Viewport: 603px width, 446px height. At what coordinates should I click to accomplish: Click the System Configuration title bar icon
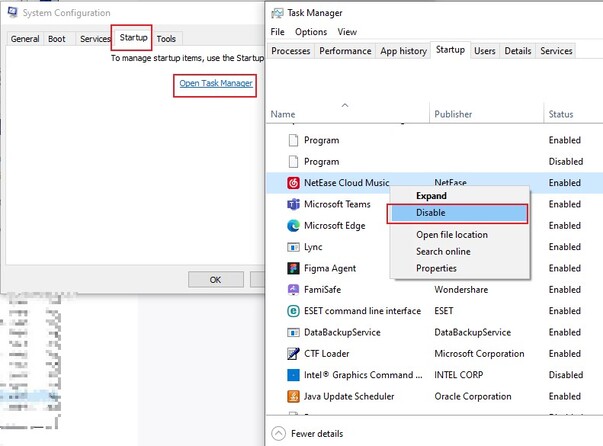[13, 12]
